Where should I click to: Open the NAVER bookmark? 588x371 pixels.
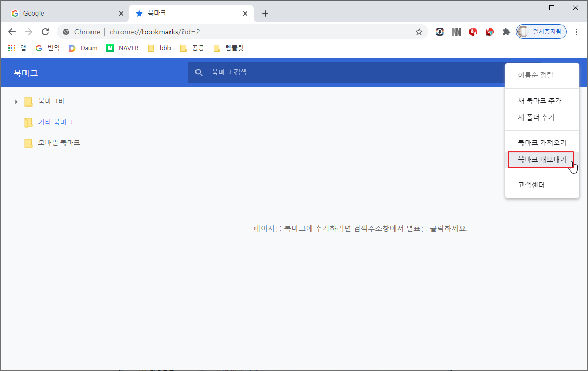(122, 48)
